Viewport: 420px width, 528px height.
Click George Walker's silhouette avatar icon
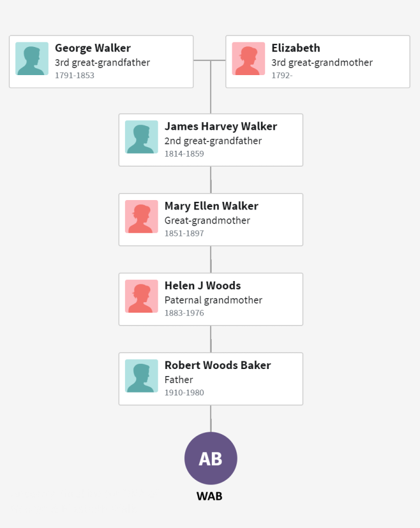pyautogui.click(x=32, y=59)
